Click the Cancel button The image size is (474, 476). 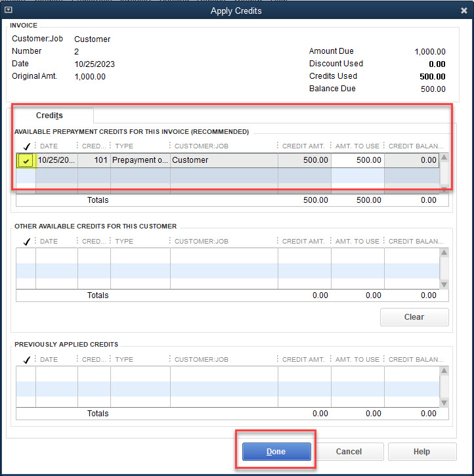point(349,452)
